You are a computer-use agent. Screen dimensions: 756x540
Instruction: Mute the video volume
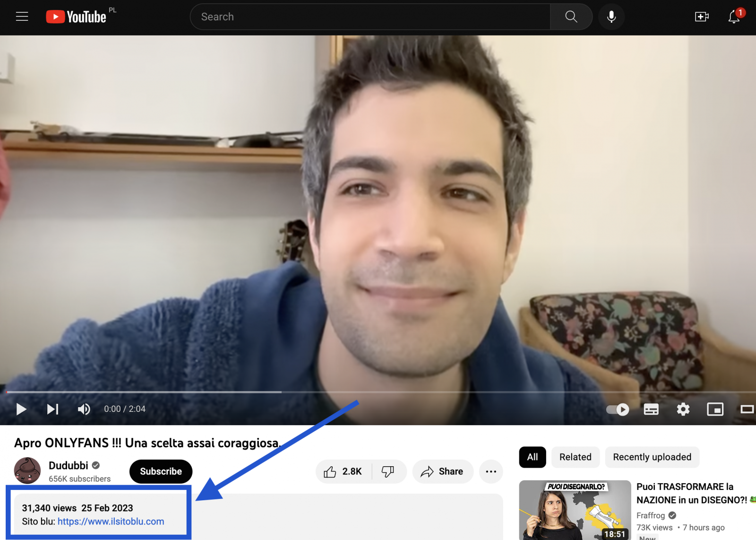(x=84, y=409)
